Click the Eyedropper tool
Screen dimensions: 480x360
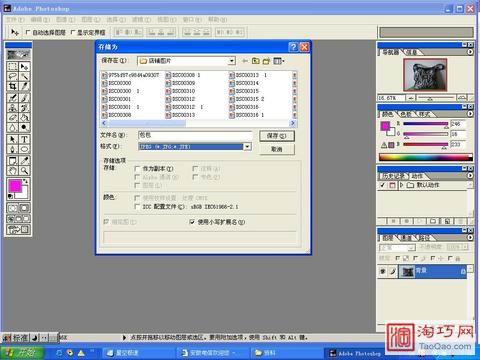[24, 161]
